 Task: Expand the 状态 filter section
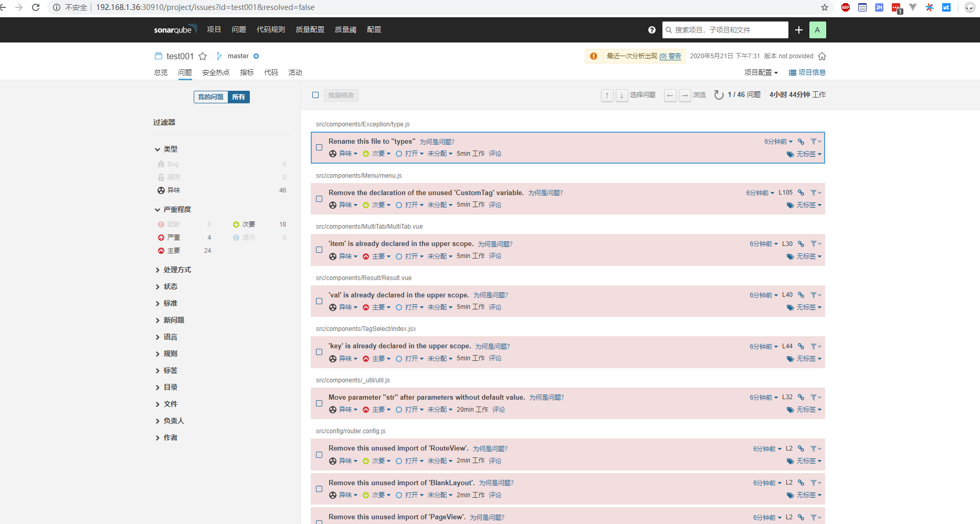[x=167, y=286]
